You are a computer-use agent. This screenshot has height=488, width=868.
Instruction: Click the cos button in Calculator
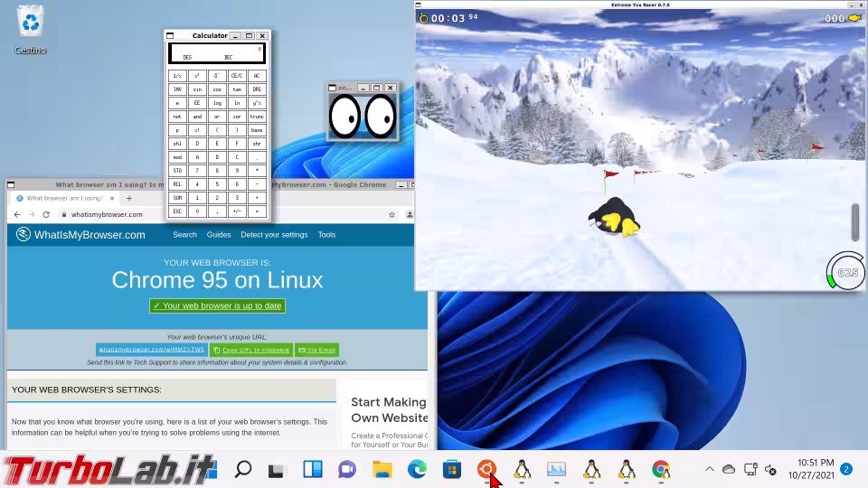(217, 89)
